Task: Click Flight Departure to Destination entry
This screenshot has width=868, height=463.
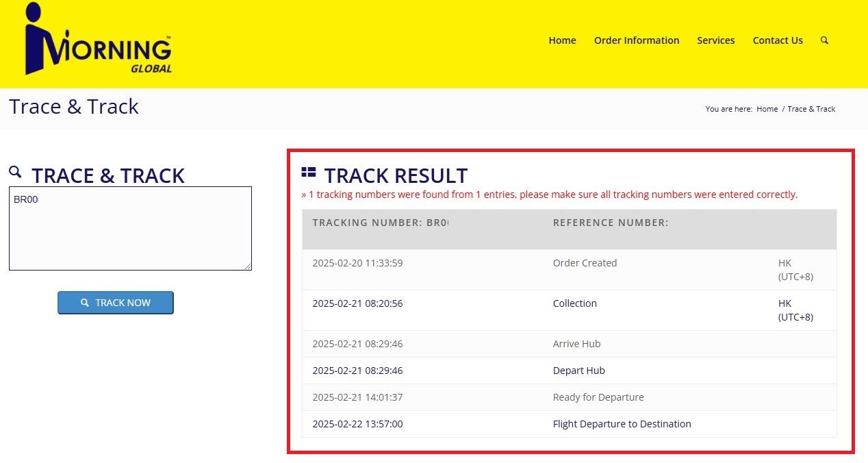Action: tap(622, 424)
